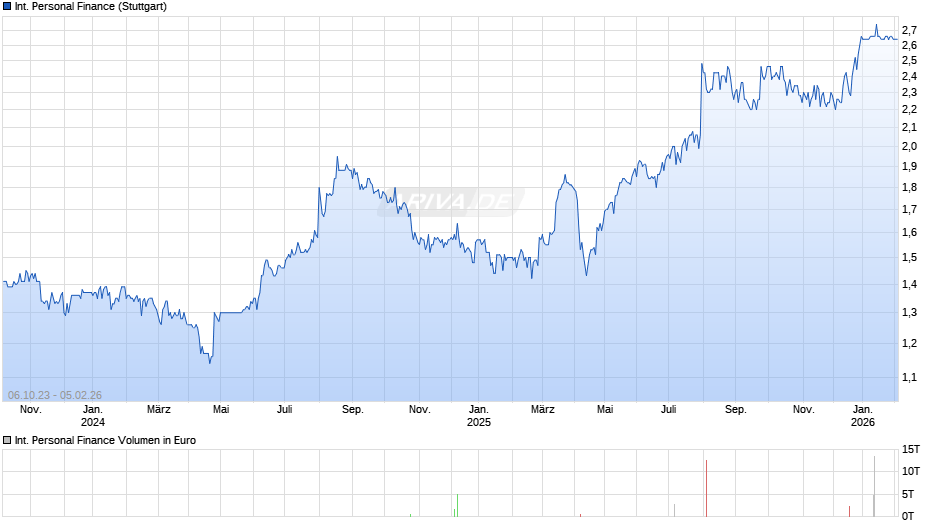940x526 pixels.
Task: Select the 'Int. Personal Finance Volumen in Euro' label
Action: click(x=106, y=440)
